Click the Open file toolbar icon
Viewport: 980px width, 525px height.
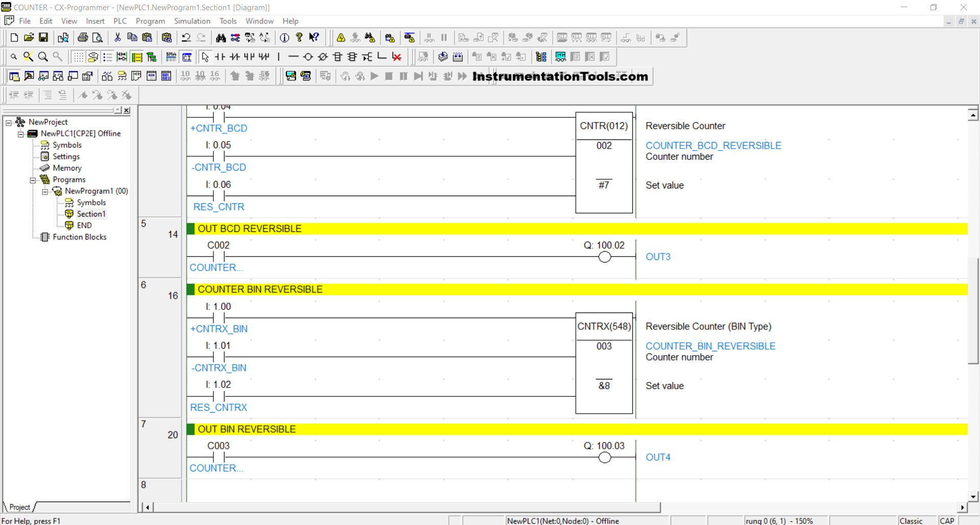[29, 38]
